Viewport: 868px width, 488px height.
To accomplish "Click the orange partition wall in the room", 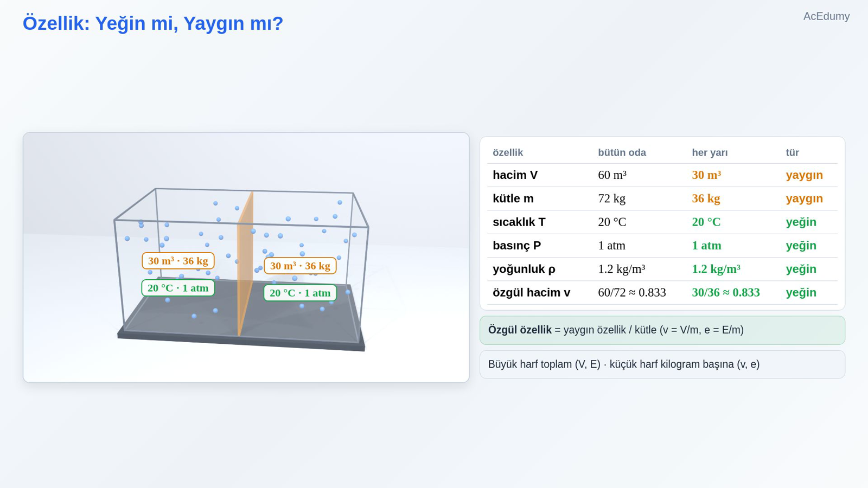I will (245, 263).
